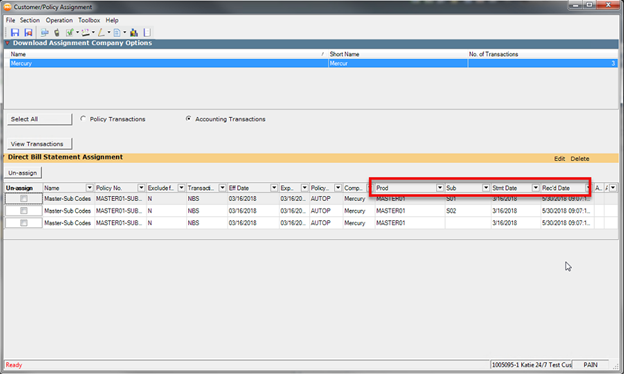Open the Prod column filter dropdown
The width and height of the screenshot is (624, 374).
[x=440, y=188]
